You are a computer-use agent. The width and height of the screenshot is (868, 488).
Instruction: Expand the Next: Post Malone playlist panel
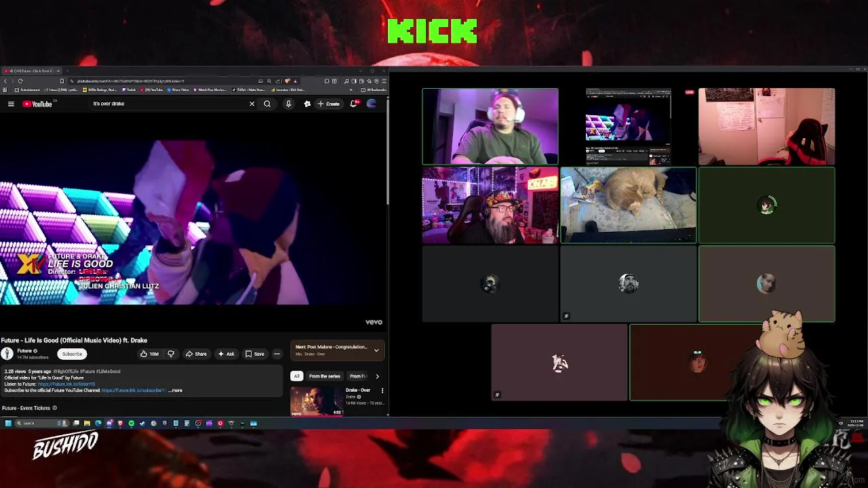pos(376,350)
